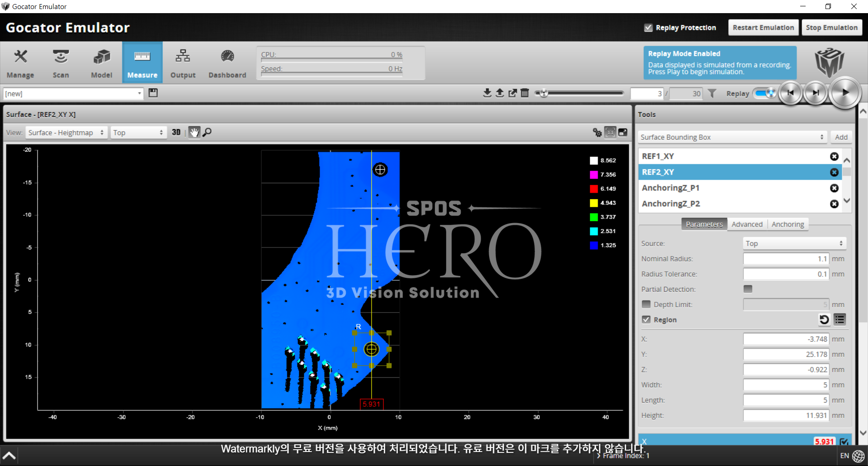The width and height of the screenshot is (868, 466).
Task: Step back to the first replay frame
Action: tap(790, 93)
